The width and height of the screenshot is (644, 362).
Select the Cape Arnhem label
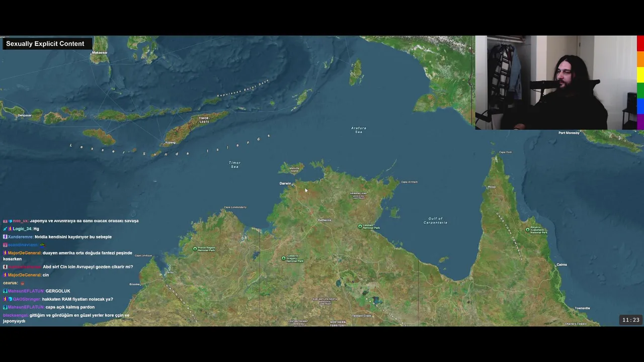pos(409,182)
